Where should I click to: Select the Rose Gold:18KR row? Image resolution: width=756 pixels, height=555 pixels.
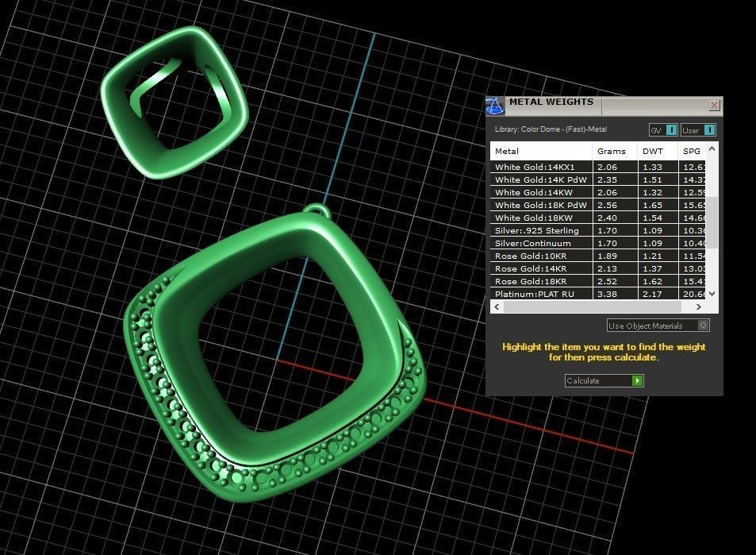[x=598, y=281]
